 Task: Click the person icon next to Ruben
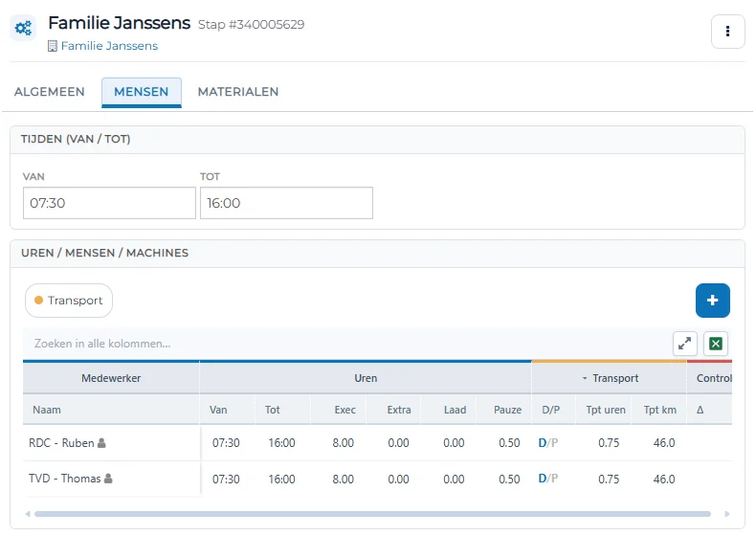tap(101, 442)
